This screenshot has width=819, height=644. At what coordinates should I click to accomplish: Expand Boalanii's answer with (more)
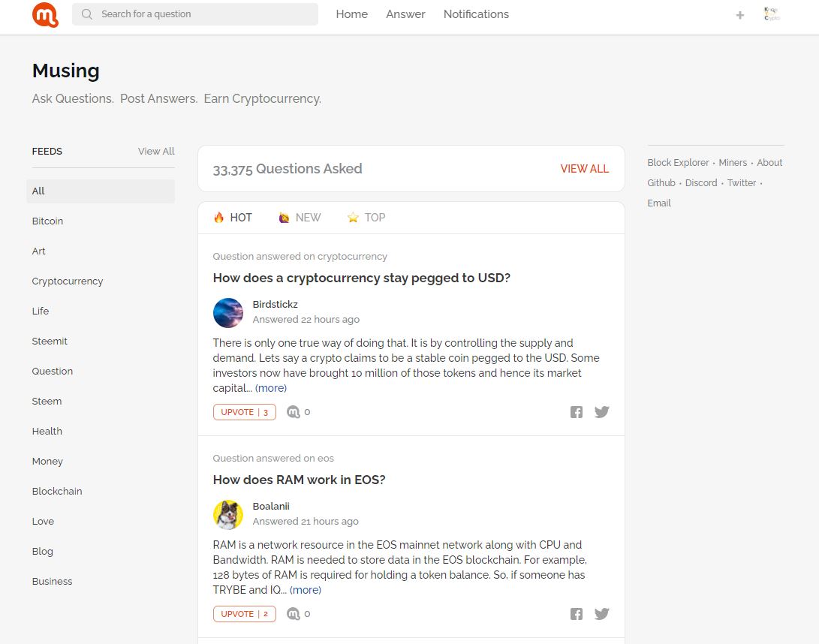pos(306,590)
